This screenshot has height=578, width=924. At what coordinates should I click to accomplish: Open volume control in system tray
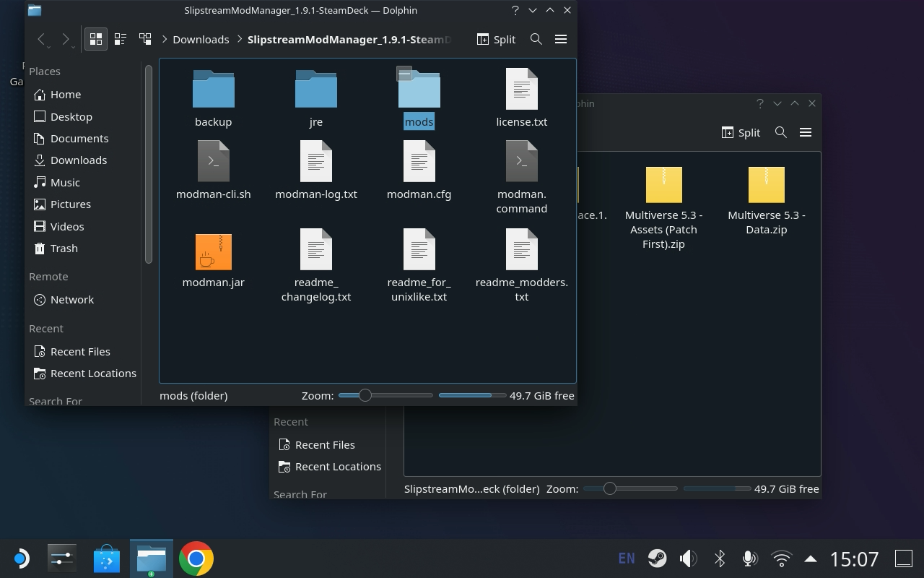688,558
